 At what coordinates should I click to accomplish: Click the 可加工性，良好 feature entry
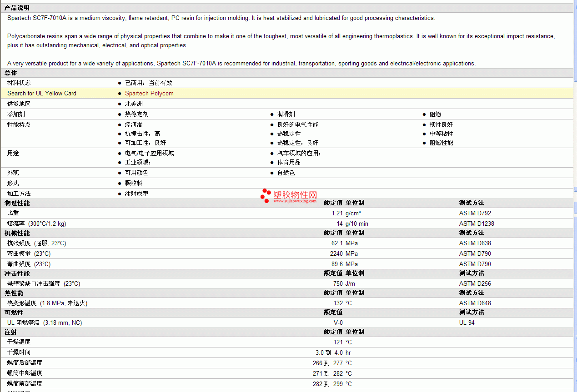click(x=146, y=143)
